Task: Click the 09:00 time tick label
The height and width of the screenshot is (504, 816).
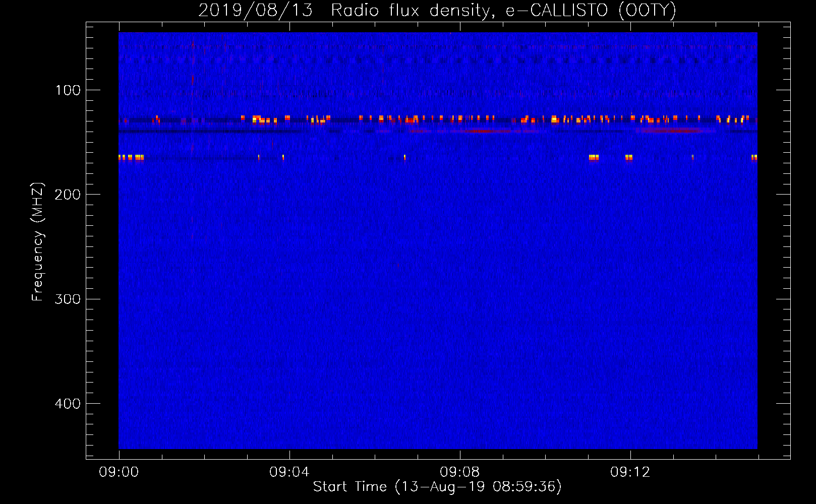Action: (119, 472)
